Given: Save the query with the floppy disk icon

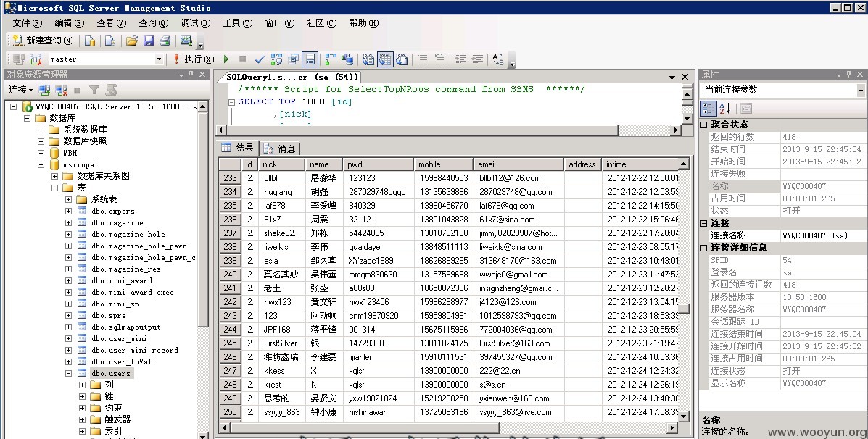Looking at the screenshot, I should 149,41.
